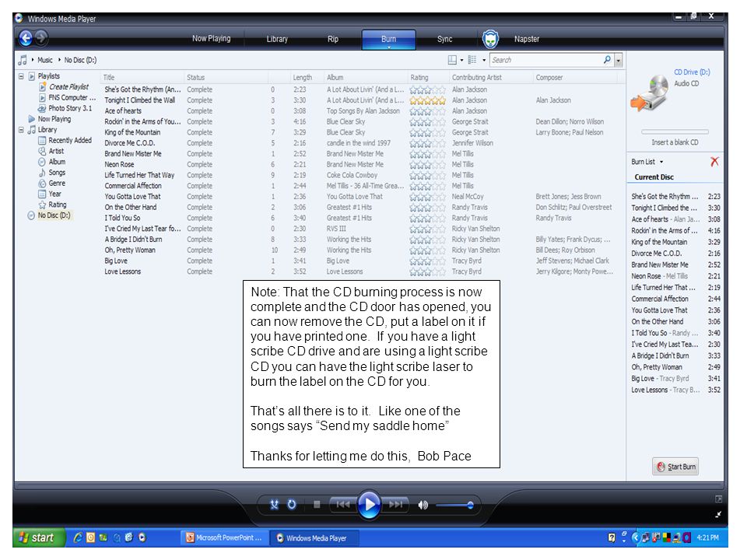Open the Sync tab
This screenshot has height=560, width=747.
pyautogui.click(x=444, y=39)
